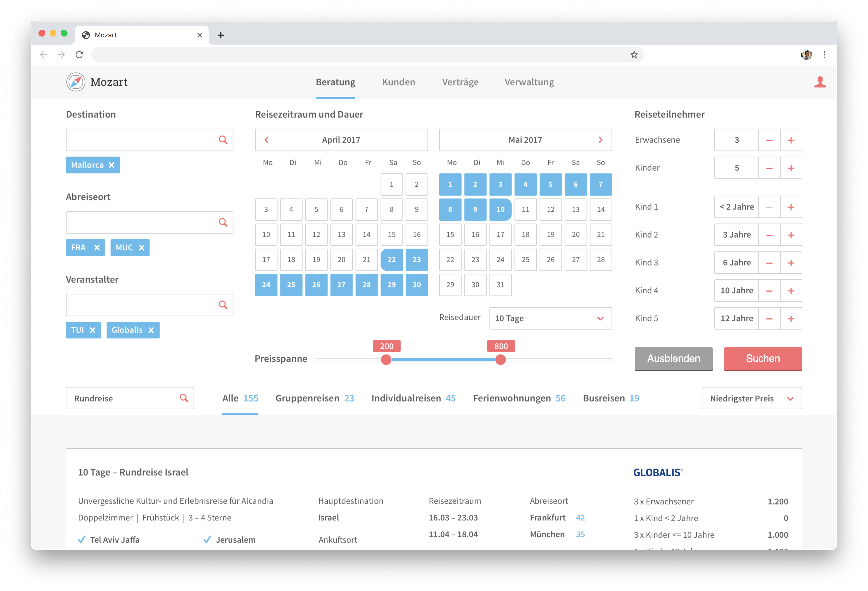Select May 11 in the calendar
868x591 pixels.
525,209
